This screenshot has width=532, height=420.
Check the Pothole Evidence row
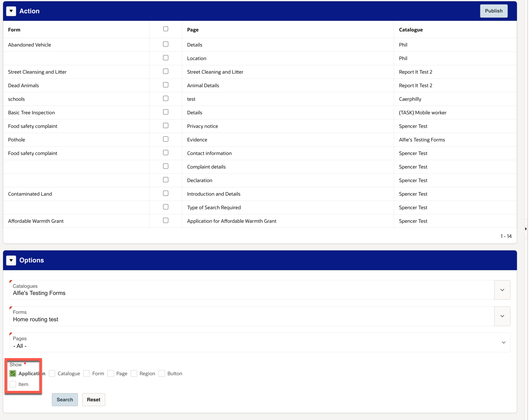(166, 139)
